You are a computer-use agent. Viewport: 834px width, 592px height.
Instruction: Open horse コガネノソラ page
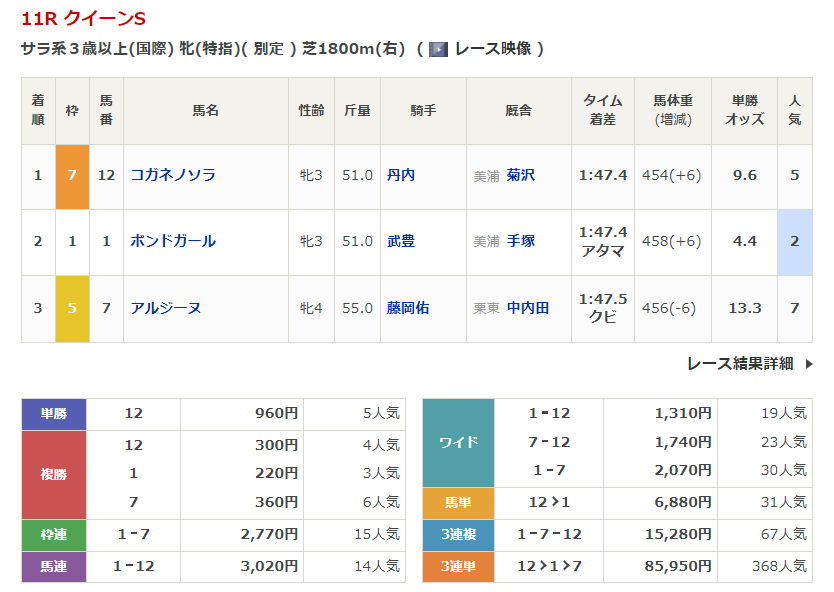tap(173, 175)
